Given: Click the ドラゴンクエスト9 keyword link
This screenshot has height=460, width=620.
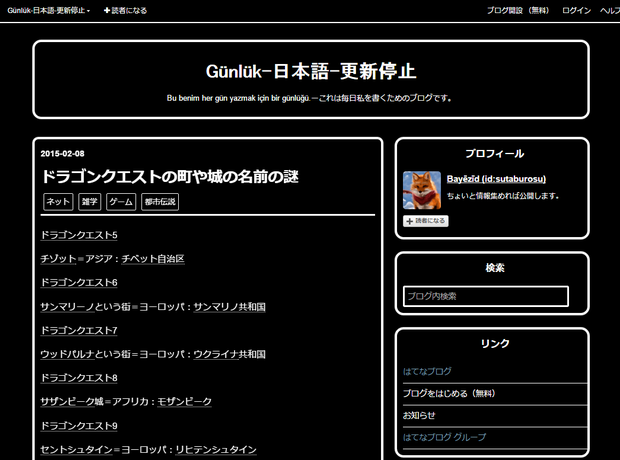Looking at the screenshot, I should [x=79, y=426].
